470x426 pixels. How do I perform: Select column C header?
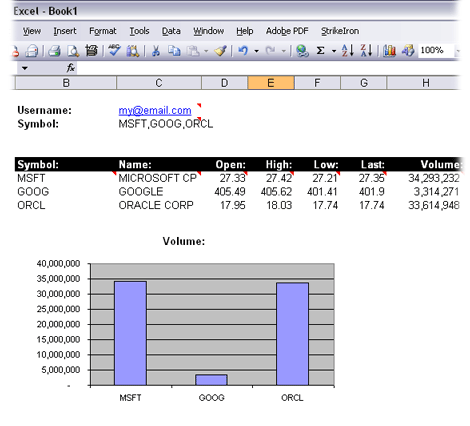[x=159, y=83]
